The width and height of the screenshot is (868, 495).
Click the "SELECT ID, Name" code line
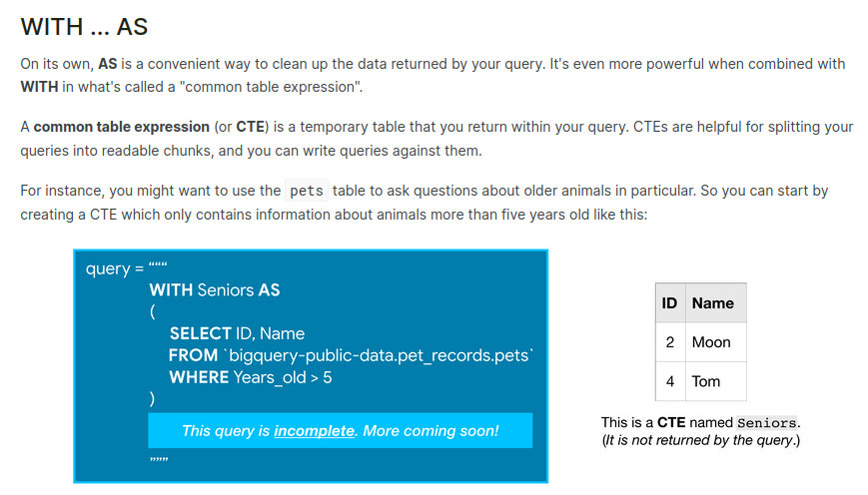(x=237, y=333)
